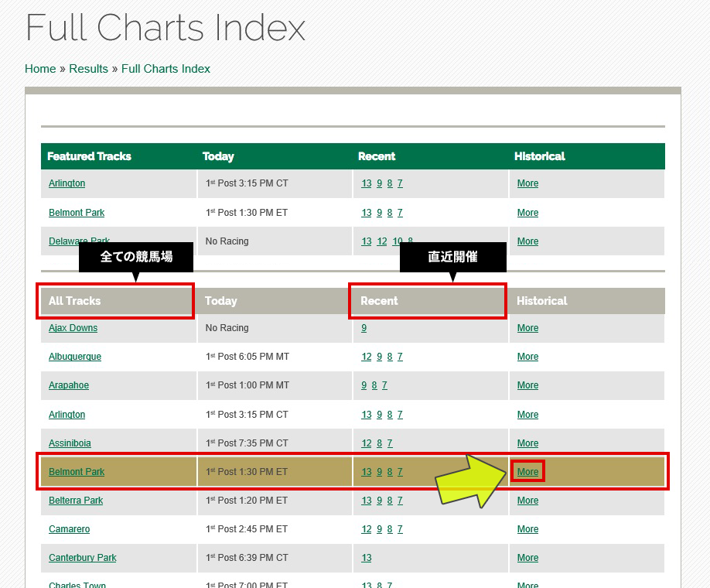Open the Ajax Downs track link
This screenshot has height=588, width=710.
pos(73,328)
